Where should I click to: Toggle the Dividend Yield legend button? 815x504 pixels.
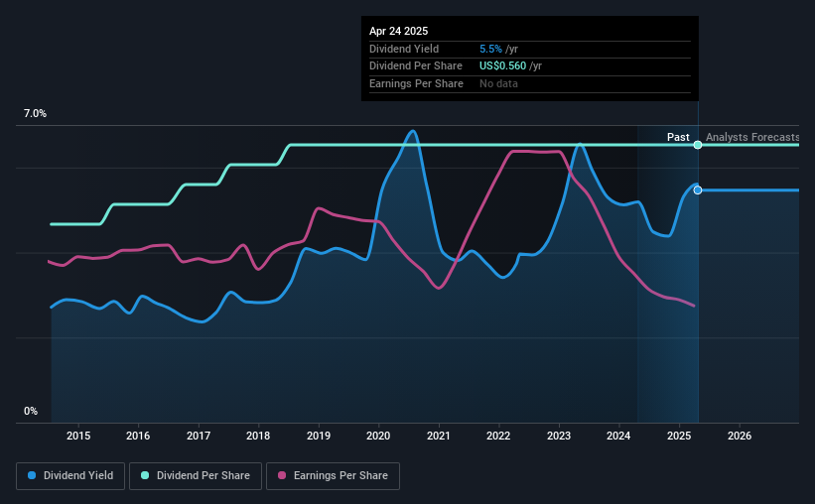pos(70,476)
